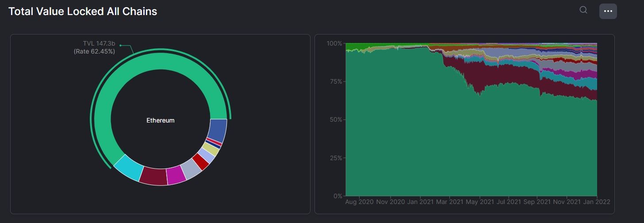The height and width of the screenshot is (223, 644).
Task: Click the Total Value Locked All Chains title
Action: 83,12
